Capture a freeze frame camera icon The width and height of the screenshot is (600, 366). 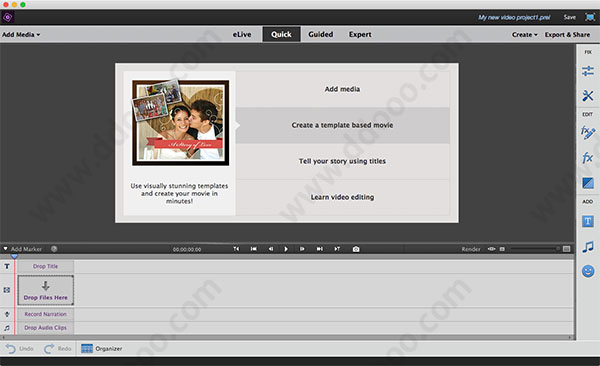pyautogui.click(x=356, y=249)
